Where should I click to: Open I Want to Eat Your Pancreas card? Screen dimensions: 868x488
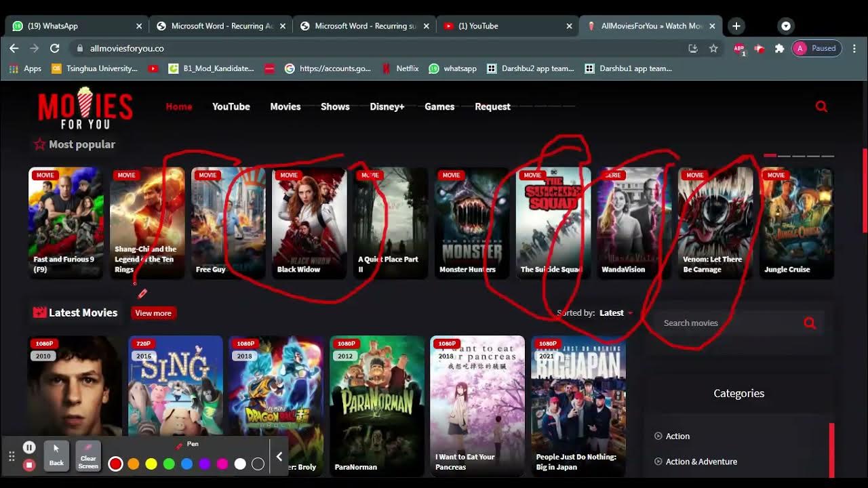click(477, 406)
